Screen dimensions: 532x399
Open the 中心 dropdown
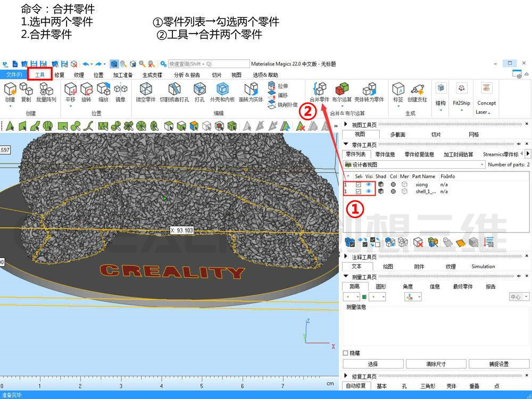519,297
